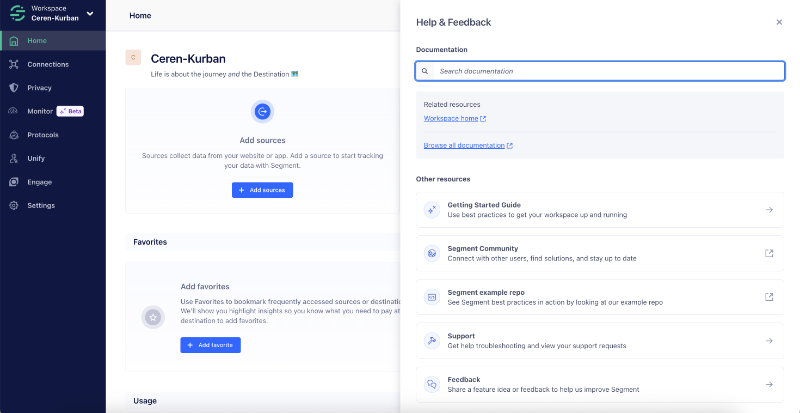Click the Monitor gauge icon
The height and width of the screenshot is (413, 800).
[14, 111]
